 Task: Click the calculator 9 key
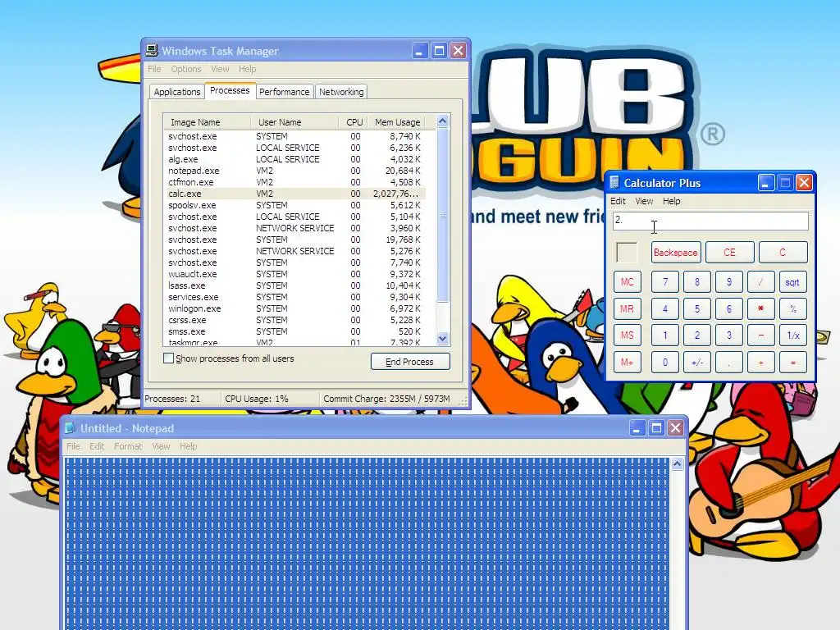pos(729,282)
